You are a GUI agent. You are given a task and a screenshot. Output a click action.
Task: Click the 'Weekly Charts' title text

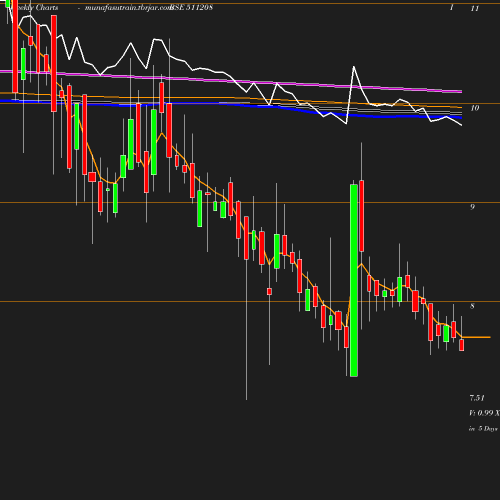click(34, 8)
